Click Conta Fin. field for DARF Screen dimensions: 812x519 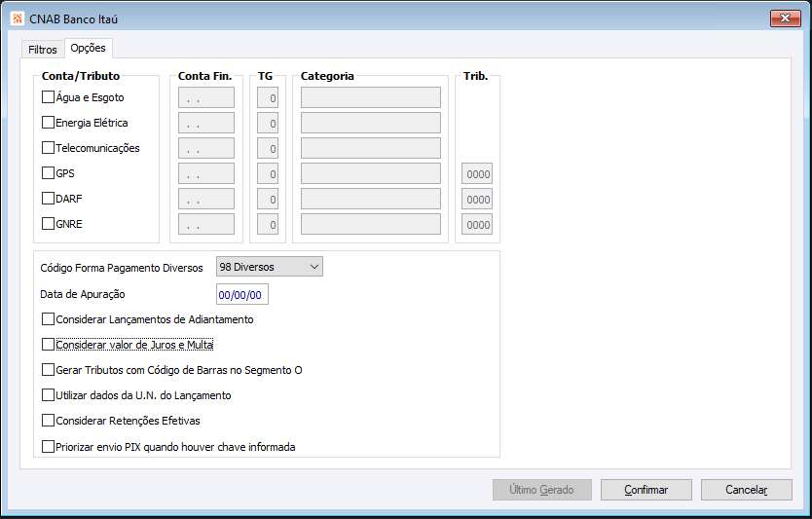206,199
